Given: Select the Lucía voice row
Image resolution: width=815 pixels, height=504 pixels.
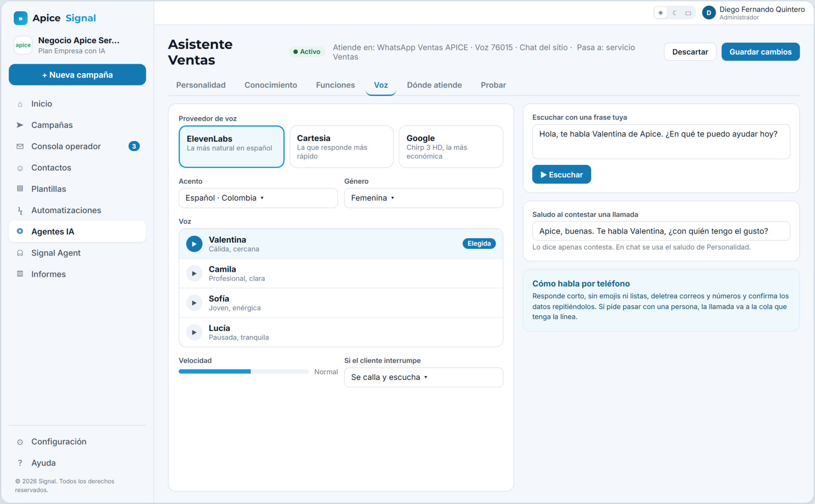Looking at the screenshot, I should click(x=341, y=332).
